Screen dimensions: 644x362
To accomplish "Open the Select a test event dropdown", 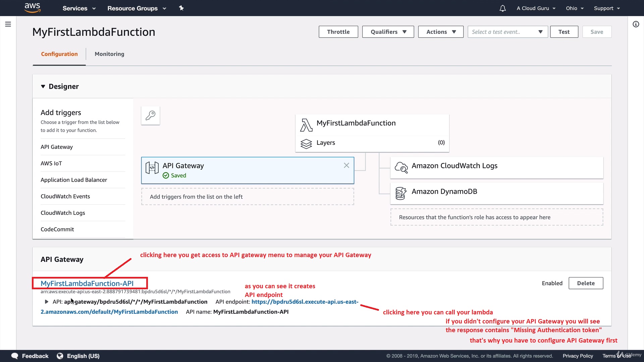I will point(507,32).
